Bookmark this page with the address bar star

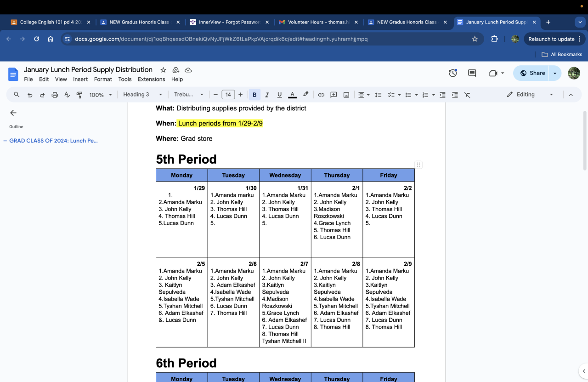[475, 39]
